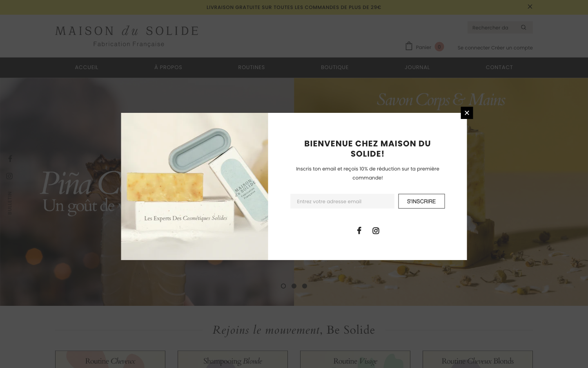Select the third carousel slide dot
The image size is (588, 368).
[x=305, y=286]
